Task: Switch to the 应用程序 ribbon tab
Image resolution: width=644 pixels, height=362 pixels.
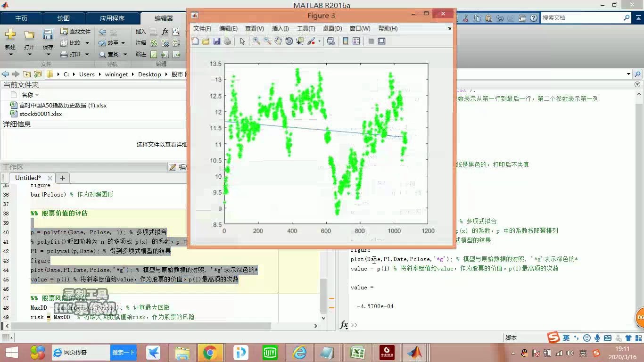Action: click(x=112, y=18)
